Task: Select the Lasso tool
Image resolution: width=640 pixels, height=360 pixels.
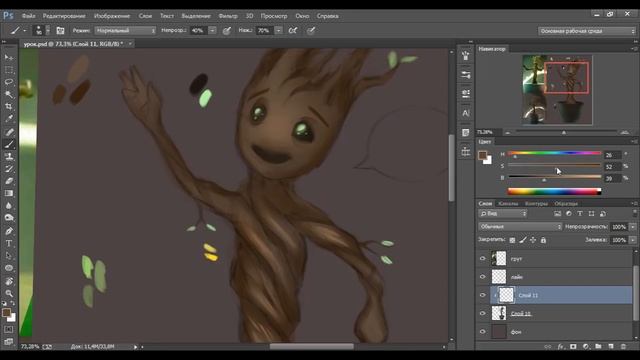Action: (9, 82)
